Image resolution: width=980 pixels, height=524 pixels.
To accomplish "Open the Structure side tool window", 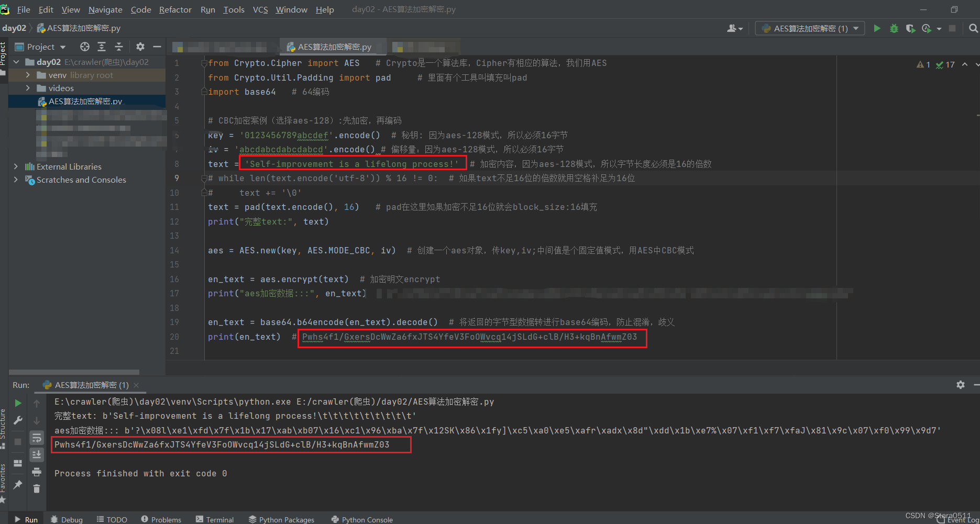I will [3, 428].
